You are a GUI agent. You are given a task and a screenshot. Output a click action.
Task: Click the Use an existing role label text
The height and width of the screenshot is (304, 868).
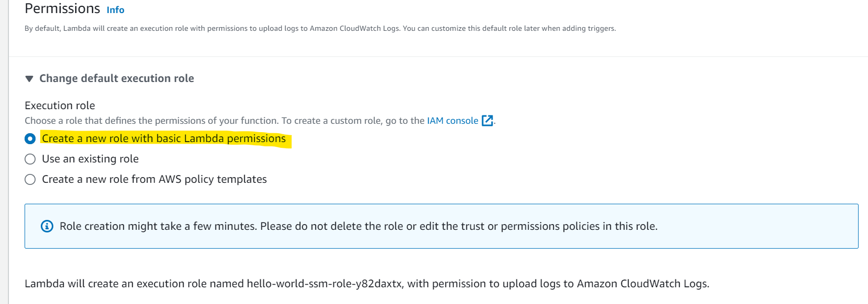90,159
